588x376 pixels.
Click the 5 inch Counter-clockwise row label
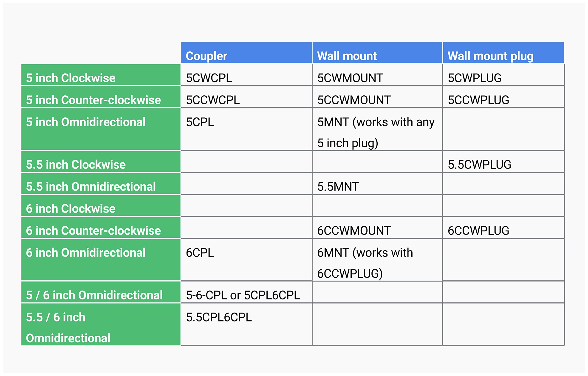coord(101,97)
